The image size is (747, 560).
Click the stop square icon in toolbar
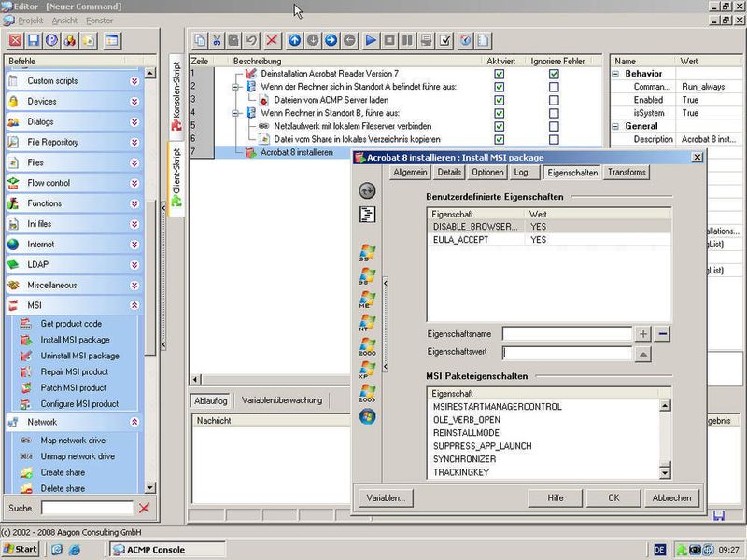389,40
